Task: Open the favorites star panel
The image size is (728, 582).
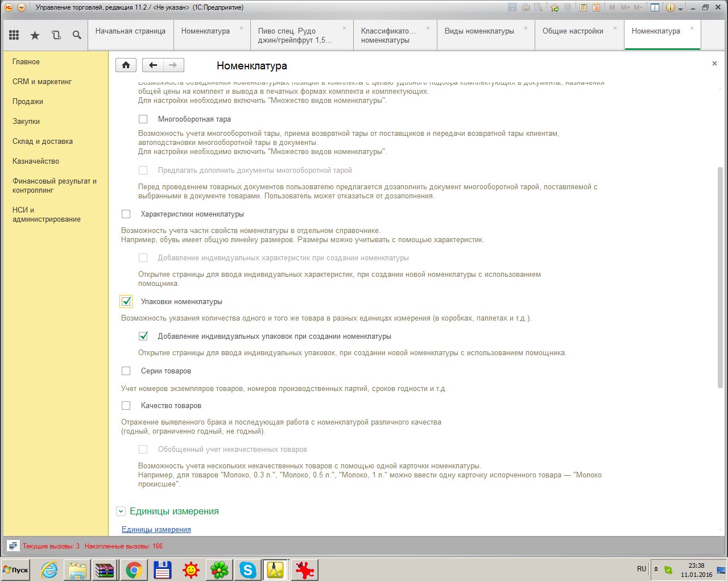Action: [x=35, y=35]
